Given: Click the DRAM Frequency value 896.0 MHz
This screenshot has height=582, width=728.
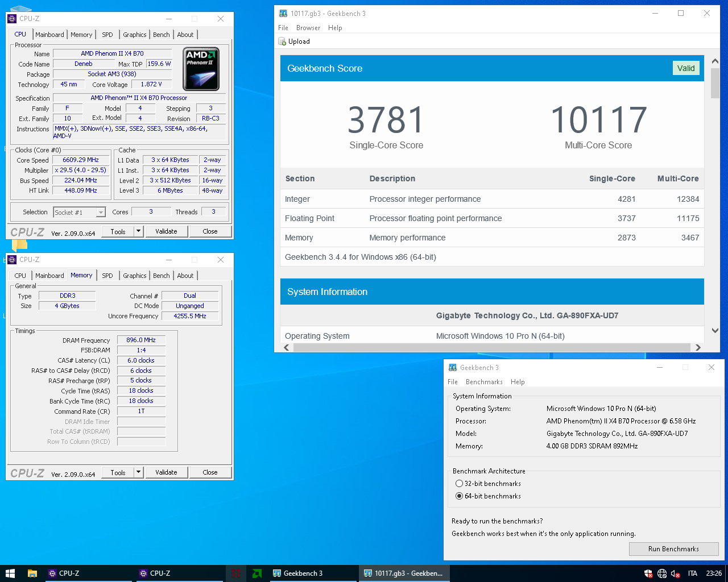Looking at the screenshot, I should click(141, 340).
